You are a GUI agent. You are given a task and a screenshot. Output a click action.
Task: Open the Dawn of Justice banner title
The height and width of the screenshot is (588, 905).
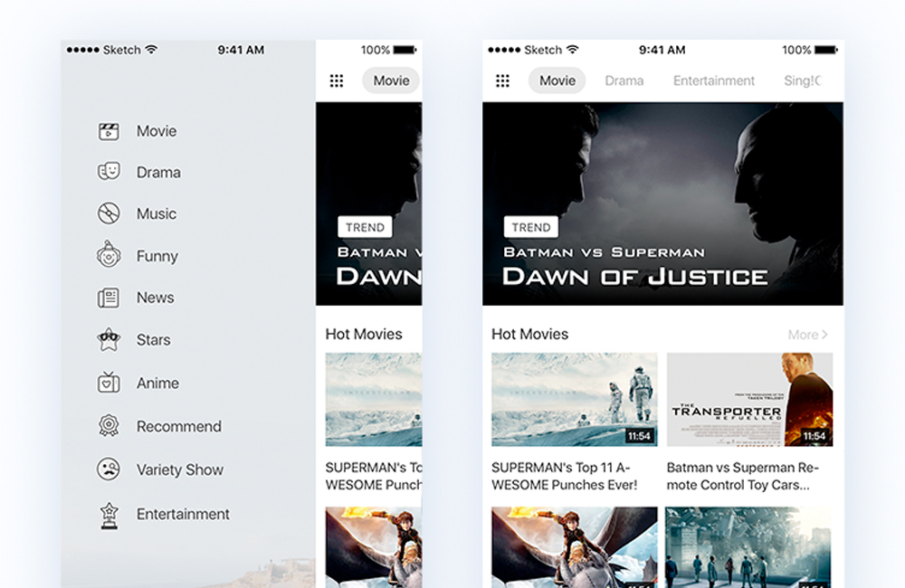click(635, 276)
